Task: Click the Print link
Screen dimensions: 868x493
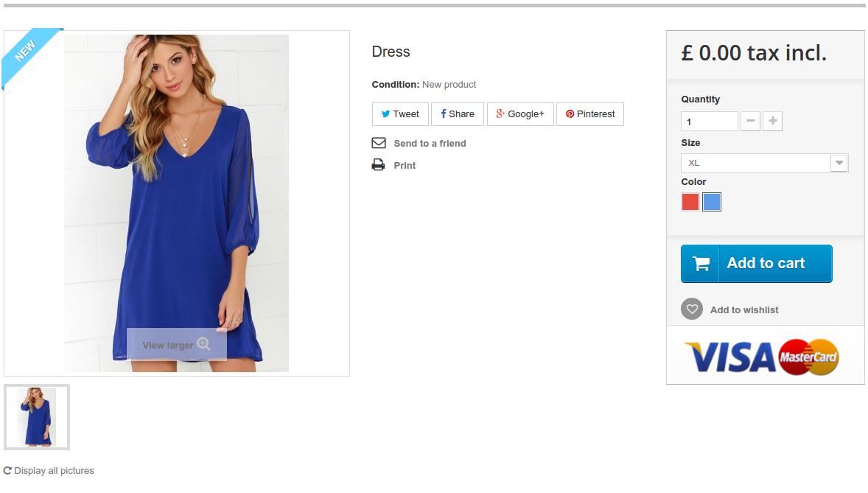Action: coord(405,166)
